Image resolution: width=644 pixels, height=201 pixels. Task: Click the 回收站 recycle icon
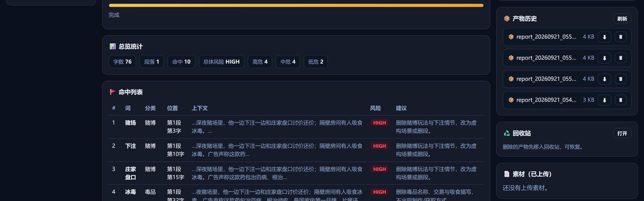506,133
